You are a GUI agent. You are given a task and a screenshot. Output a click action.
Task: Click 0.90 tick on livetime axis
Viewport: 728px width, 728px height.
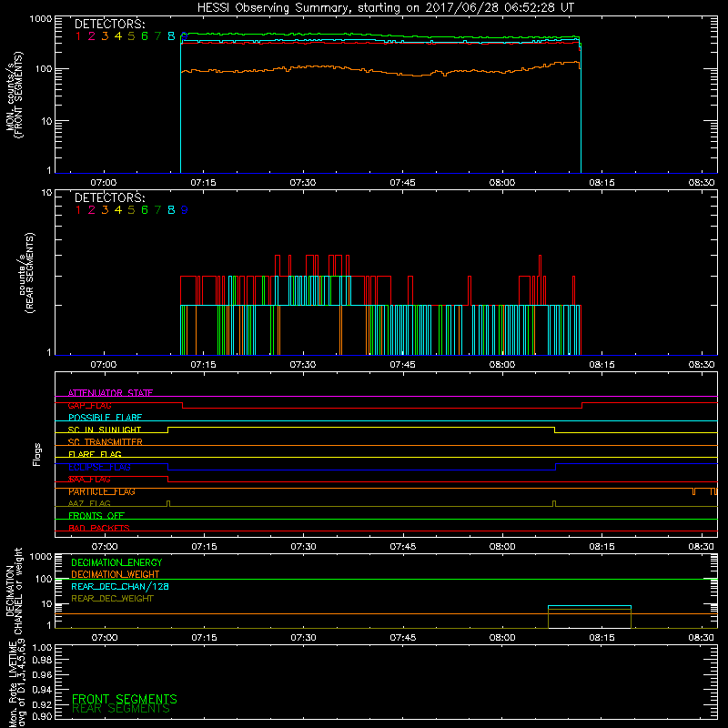42,716
